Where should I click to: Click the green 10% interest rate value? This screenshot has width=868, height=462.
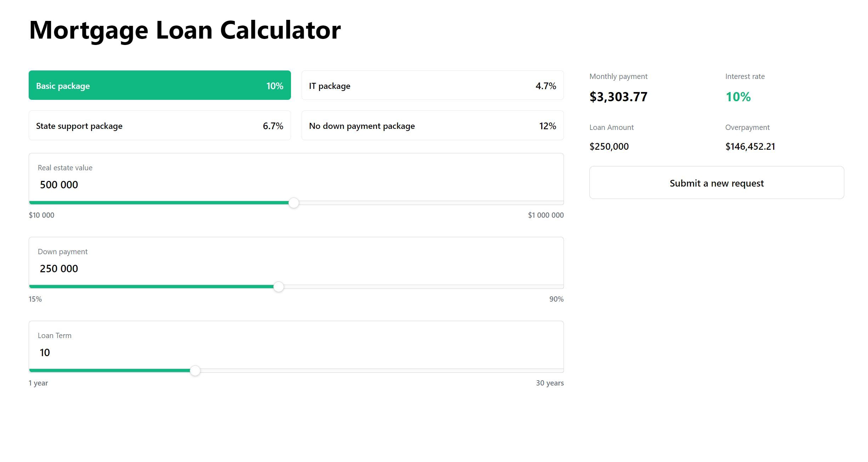pos(738,97)
